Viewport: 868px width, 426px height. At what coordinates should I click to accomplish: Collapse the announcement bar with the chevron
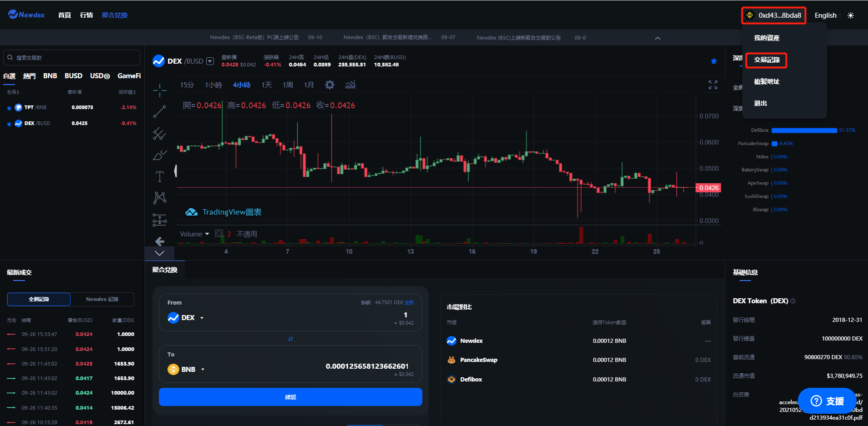657,38
